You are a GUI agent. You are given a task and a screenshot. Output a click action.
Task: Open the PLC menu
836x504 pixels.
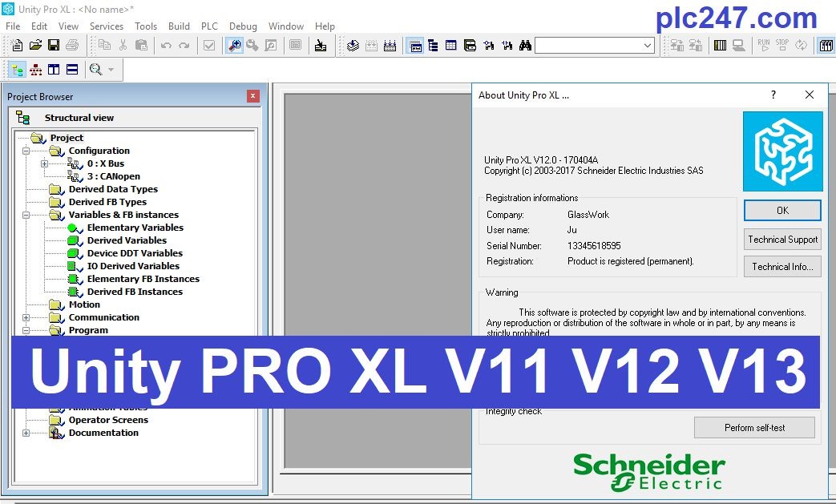pos(209,26)
